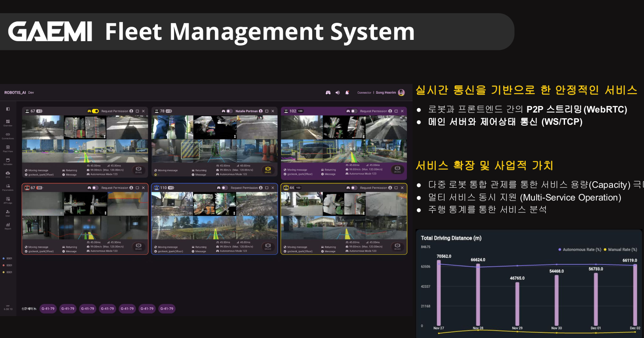The height and width of the screenshot is (338, 644).
Task: Disable manual control toggle on top-left robot 67
Action: coord(95,111)
